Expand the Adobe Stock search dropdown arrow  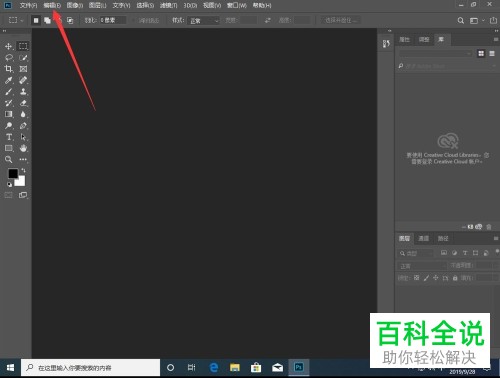click(x=494, y=66)
